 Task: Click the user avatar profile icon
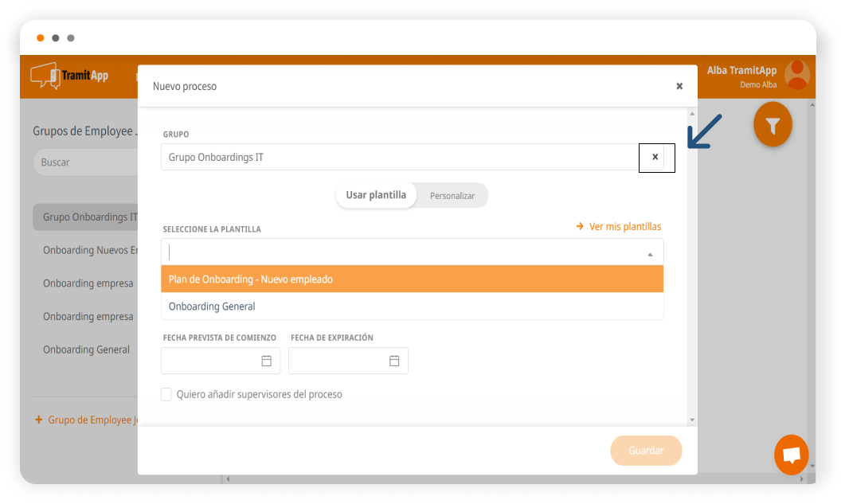point(796,75)
